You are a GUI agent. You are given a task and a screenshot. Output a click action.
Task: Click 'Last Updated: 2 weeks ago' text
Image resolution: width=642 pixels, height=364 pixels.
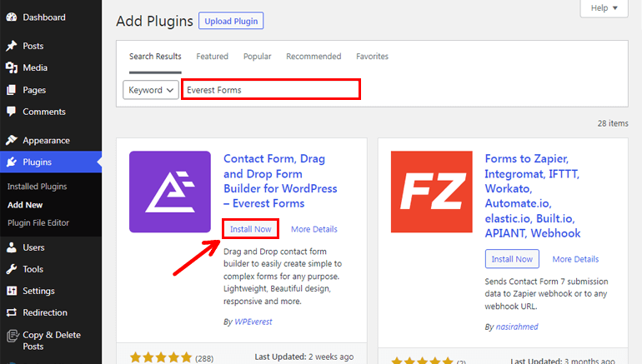point(303,357)
